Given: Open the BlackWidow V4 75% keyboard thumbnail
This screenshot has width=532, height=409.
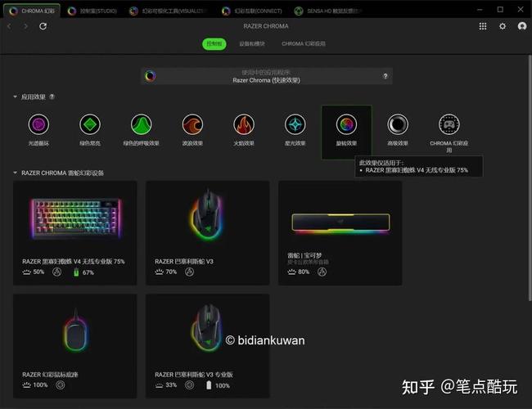Looking at the screenshot, I should click(x=75, y=218).
